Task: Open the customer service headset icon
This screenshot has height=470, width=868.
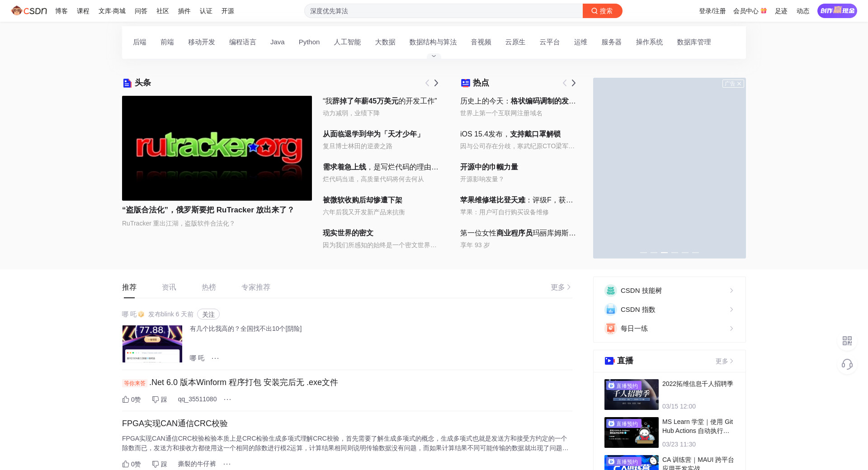Action: tap(847, 364)
